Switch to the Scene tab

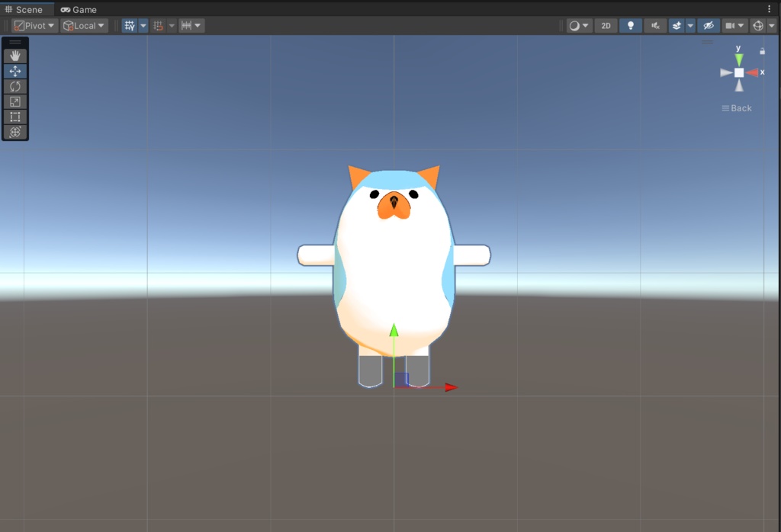tap(24, 9)
